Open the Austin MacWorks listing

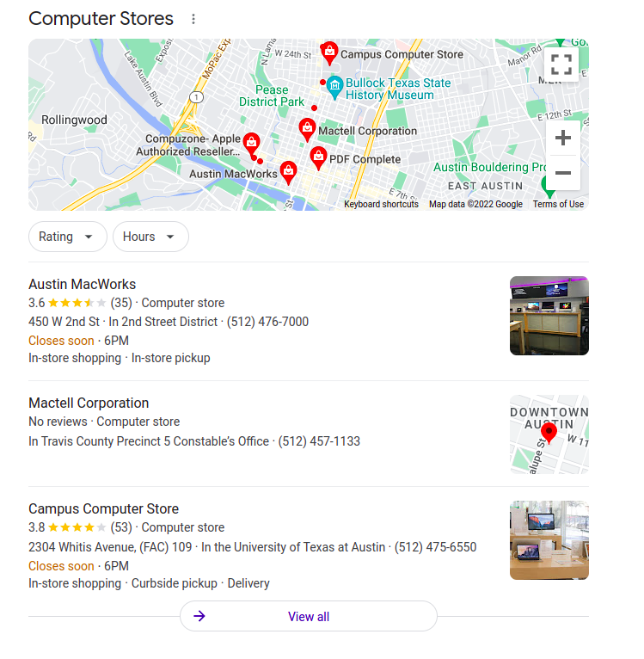pos(82,284)
